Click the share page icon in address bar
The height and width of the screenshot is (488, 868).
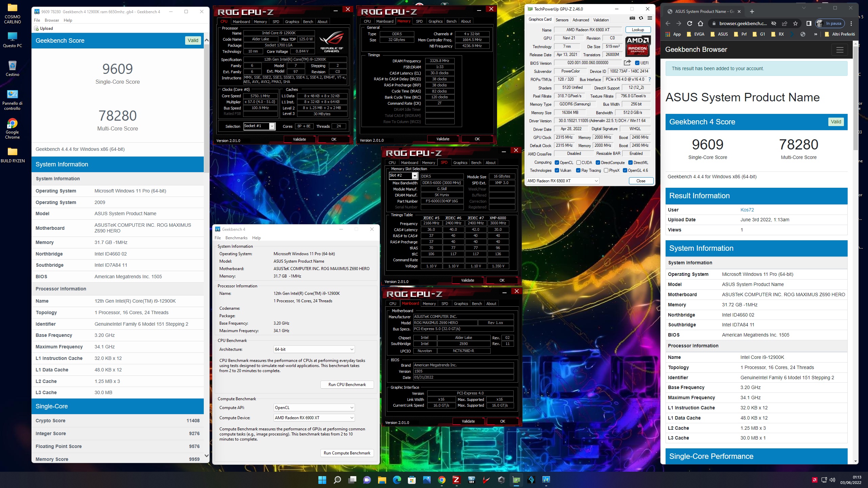(784, 23)
